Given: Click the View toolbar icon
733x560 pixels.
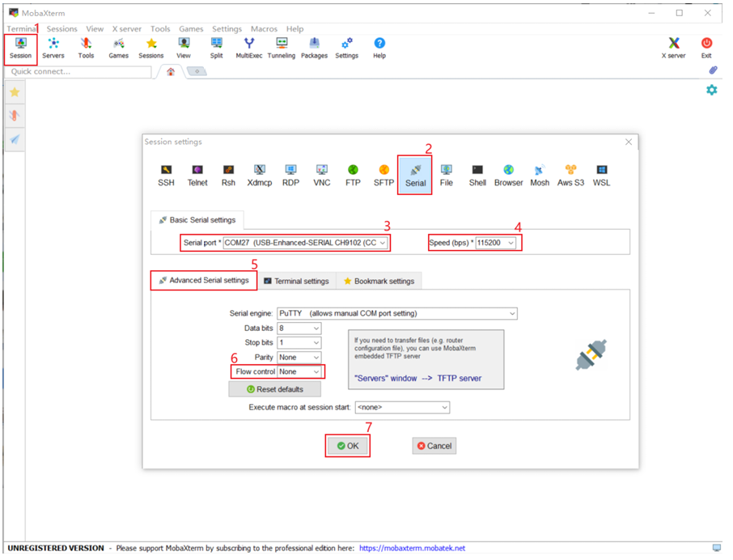Looking at the screenshot, I should tap(184, 49).
